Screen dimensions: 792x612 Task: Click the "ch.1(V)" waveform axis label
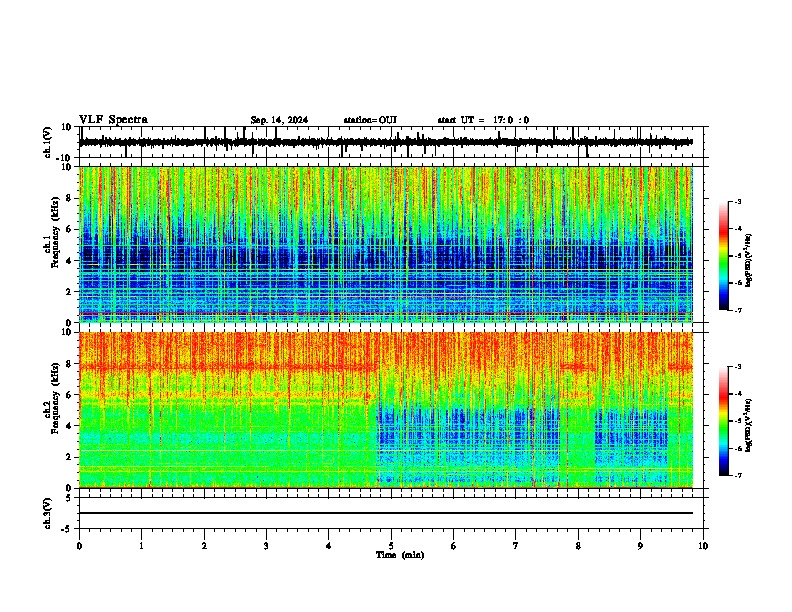[48, 142]
